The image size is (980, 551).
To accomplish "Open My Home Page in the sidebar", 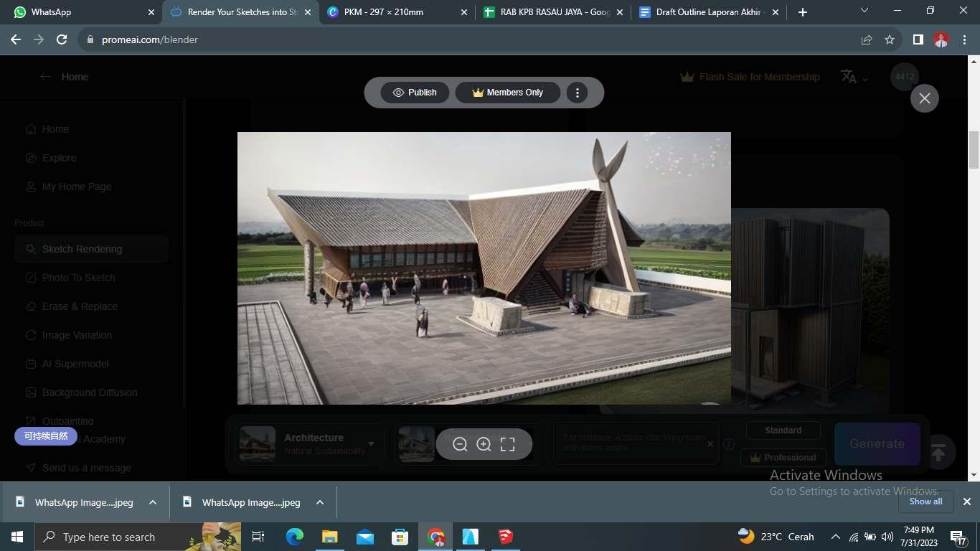I will click(68, 187).
